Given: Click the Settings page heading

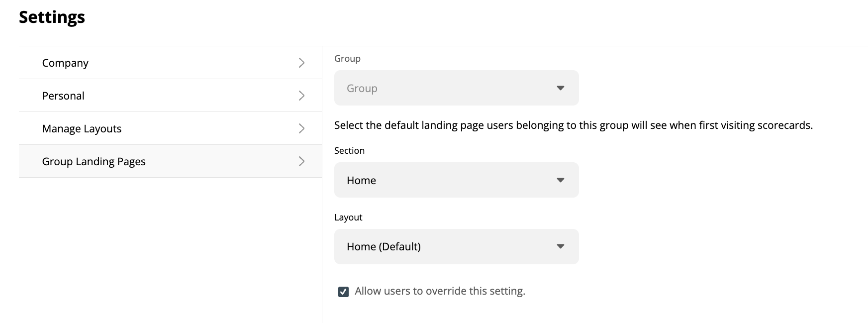Looking at the screenshot, I should coord(52,17).
